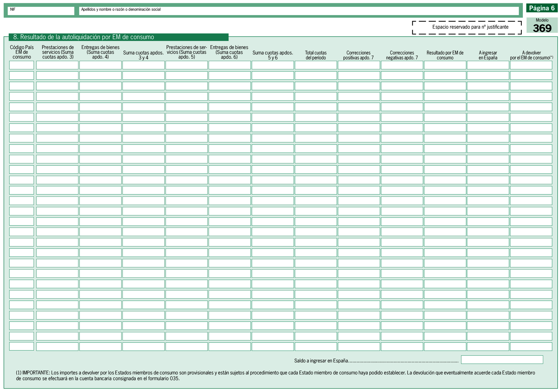Click the first row Prestaciones de servicios apdo. 5 field

pyautogui.click(x=186, y=65)
